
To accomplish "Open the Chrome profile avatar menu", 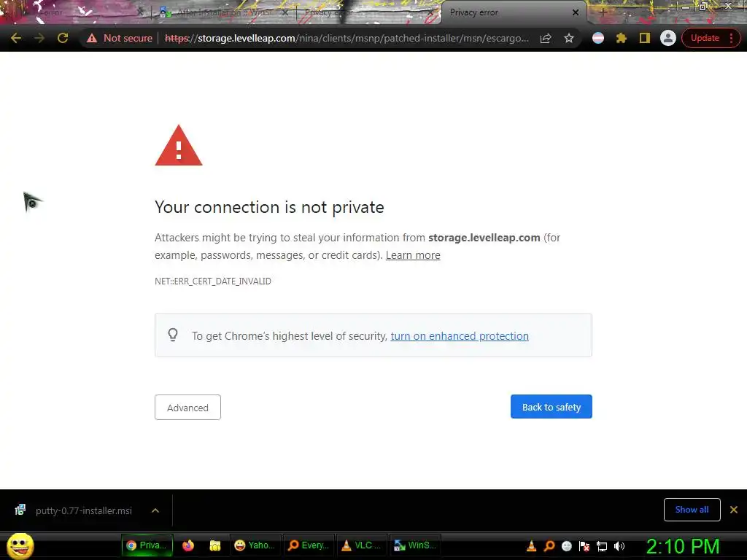I will point(668,38).
